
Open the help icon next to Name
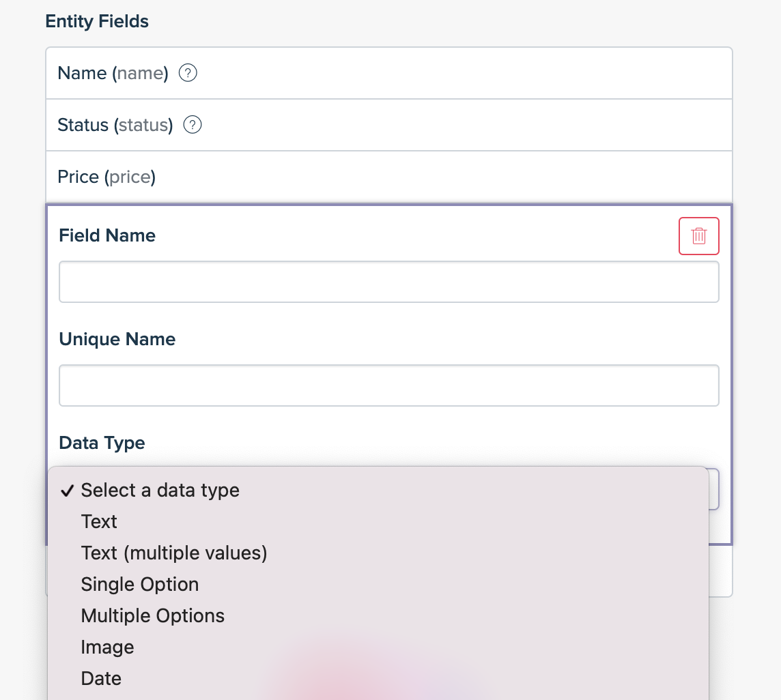(188, 73)
